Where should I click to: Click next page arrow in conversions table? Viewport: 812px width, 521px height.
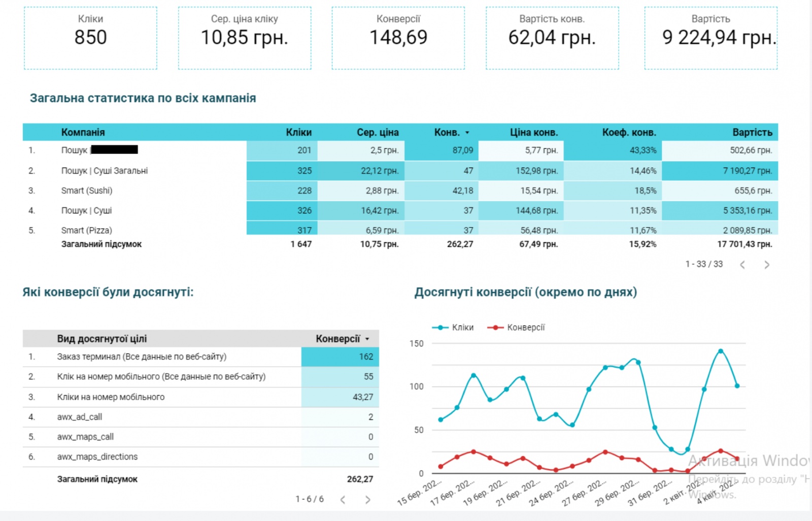(x=368, y=500)
